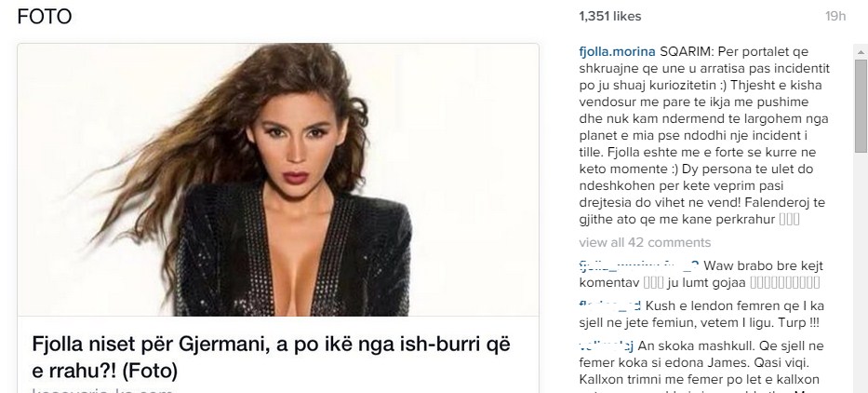The image size is (868, 393).
Task: Select the 'Waw brabo bre kejt' comment
Action: coord(764,266)
